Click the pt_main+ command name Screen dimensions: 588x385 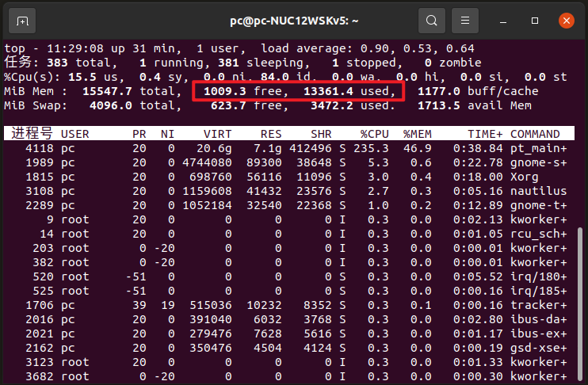[x=539, y=148]
